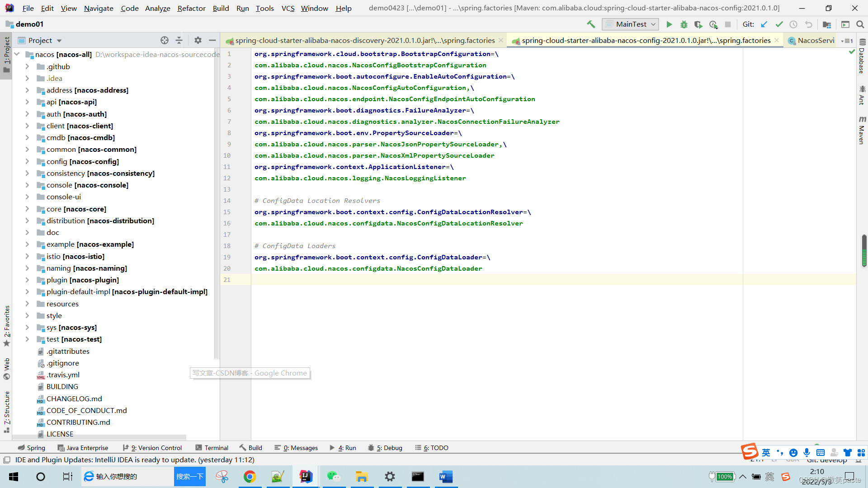
Task: Click the Stop square icon
Action: [x=728, y=24]
